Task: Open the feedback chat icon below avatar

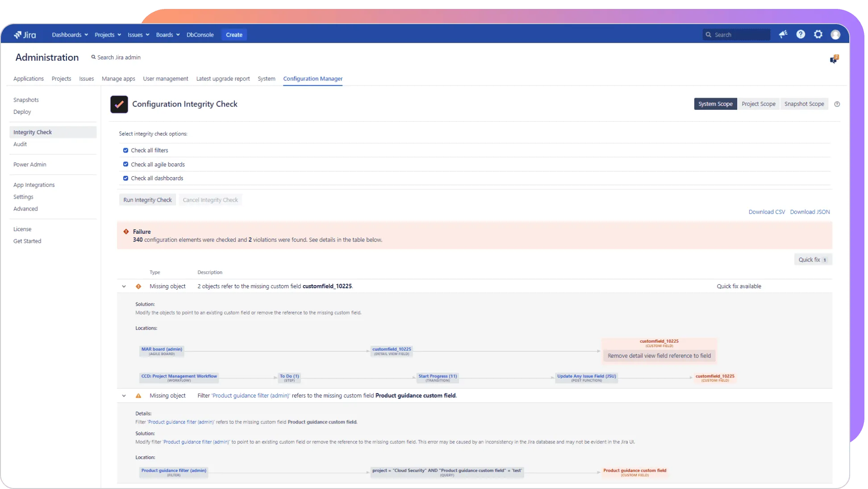Action: pos(834,59)
